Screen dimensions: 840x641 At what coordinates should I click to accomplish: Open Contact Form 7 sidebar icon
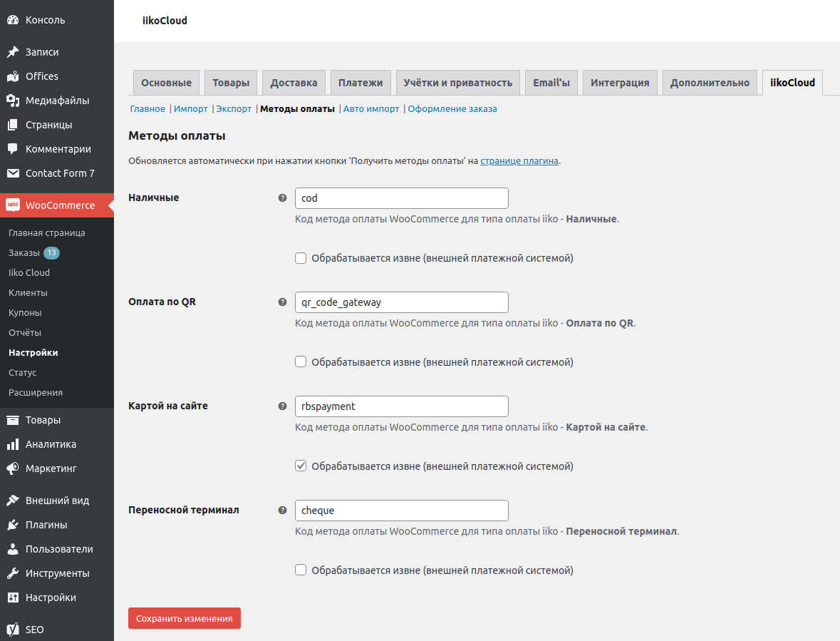13,173
